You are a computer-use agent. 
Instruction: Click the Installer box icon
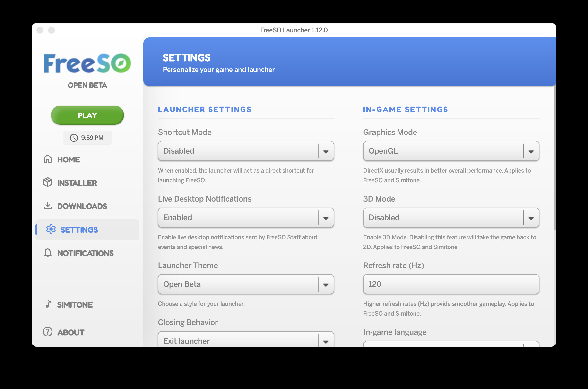47,182
